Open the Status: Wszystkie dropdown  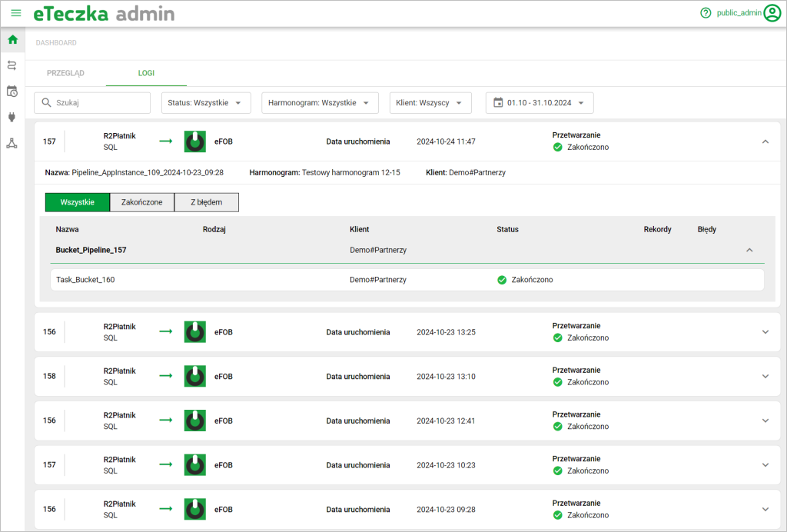206,102
